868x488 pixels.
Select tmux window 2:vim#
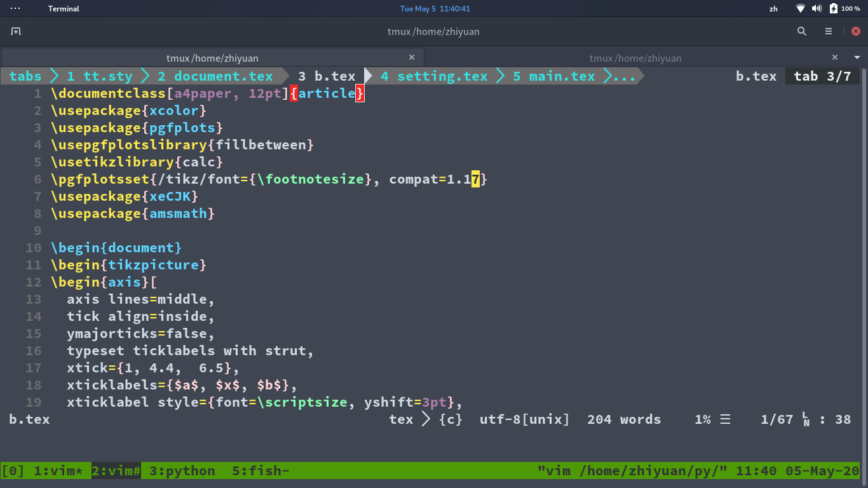pos(116,471)
